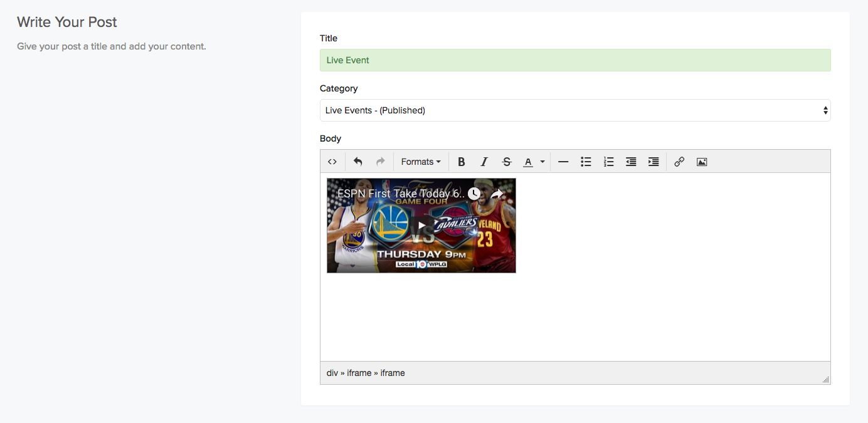Toggle bullet list formatting
This screenshot has height=423, width=868.
[586, 162]
